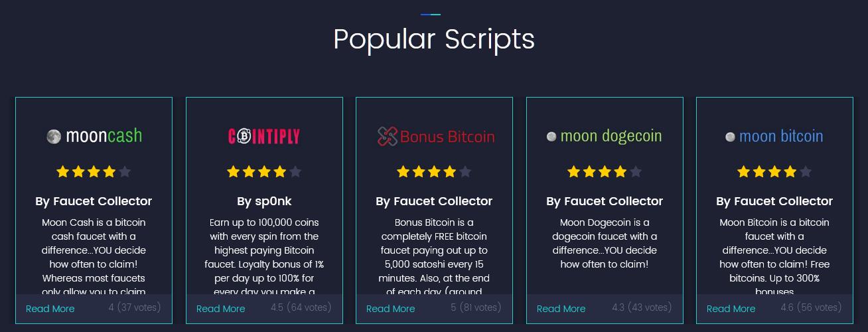Click the mooncash logo
The height and width of the screenshot is (332, 868).
coord(94,136)
